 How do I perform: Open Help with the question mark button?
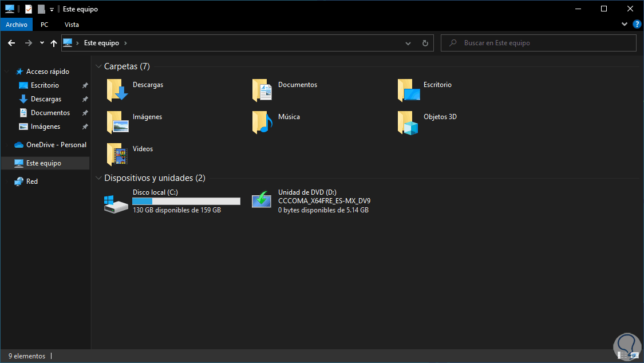coord(637,24)
